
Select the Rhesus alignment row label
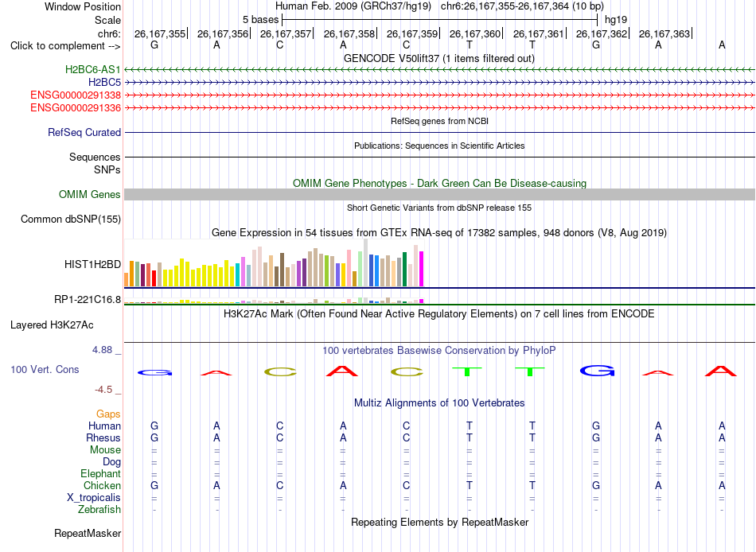click(103, 437)
